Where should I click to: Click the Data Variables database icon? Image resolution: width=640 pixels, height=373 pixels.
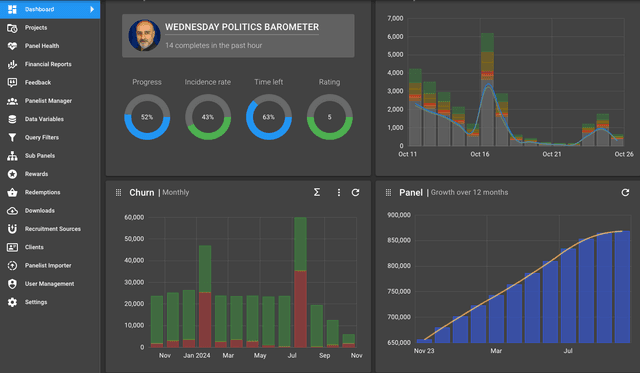click(x=12, y=119)
